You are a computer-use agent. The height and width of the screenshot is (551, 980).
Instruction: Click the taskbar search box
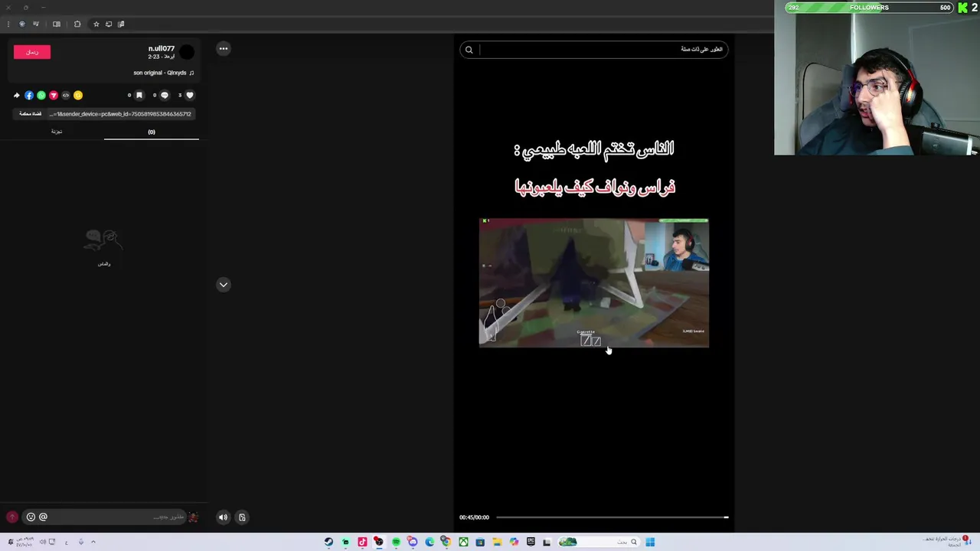click(x=599, y=542)
